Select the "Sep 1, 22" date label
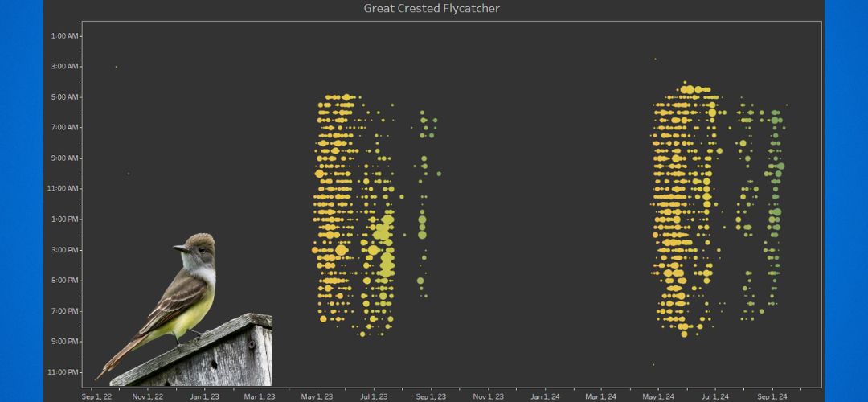This screenshot has width=868, height=402. 98,396
